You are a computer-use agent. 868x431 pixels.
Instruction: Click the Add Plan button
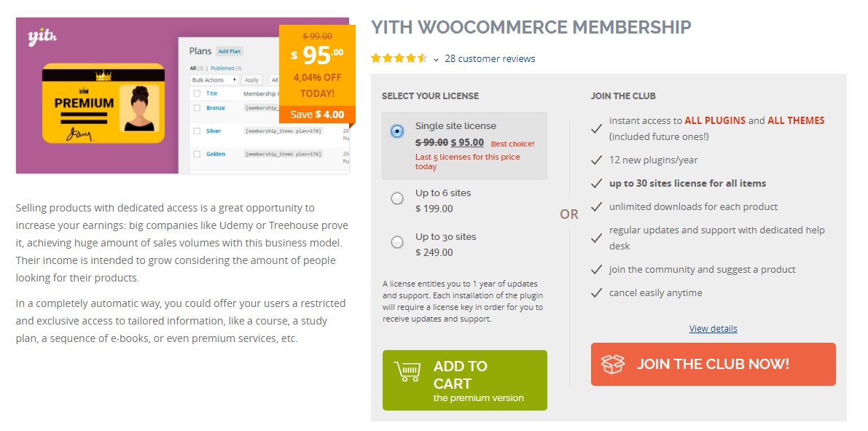coord(230,52)
